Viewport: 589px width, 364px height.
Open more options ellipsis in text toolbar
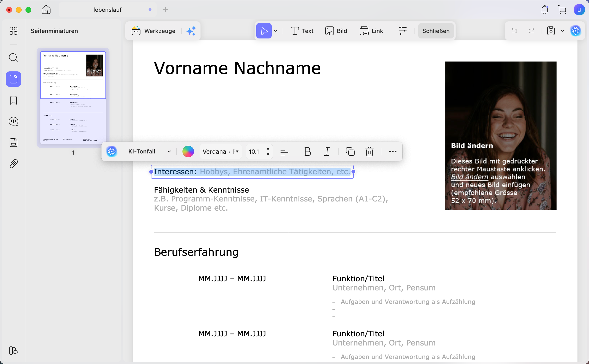click(393, 151)
